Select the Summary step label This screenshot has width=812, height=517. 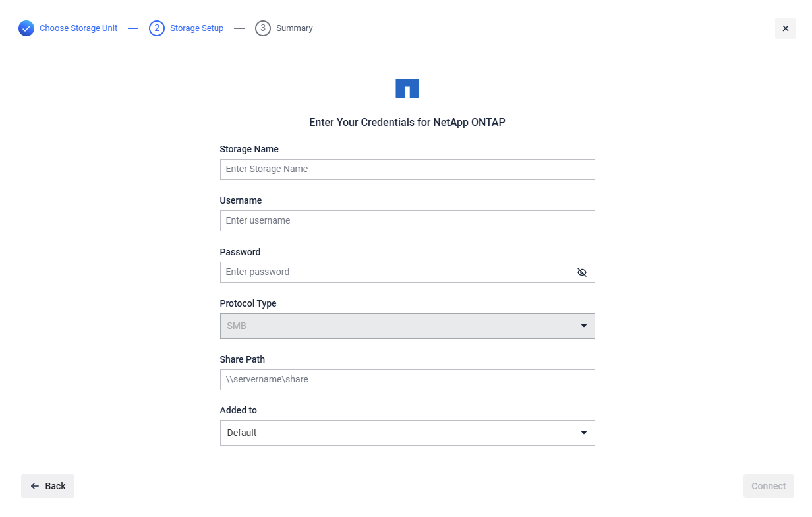295,28
